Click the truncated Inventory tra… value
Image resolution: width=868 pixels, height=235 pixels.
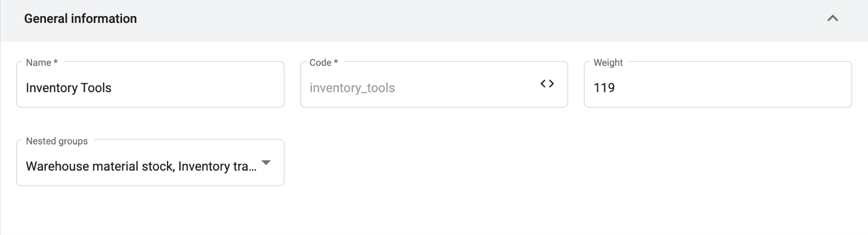coord(218,166)
